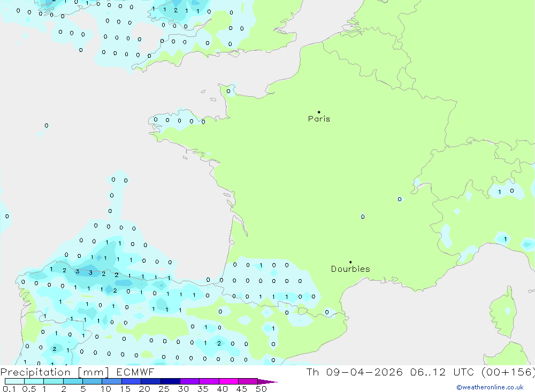
Task: Click the legend label "35"
Action: click(x=203, y=389)
